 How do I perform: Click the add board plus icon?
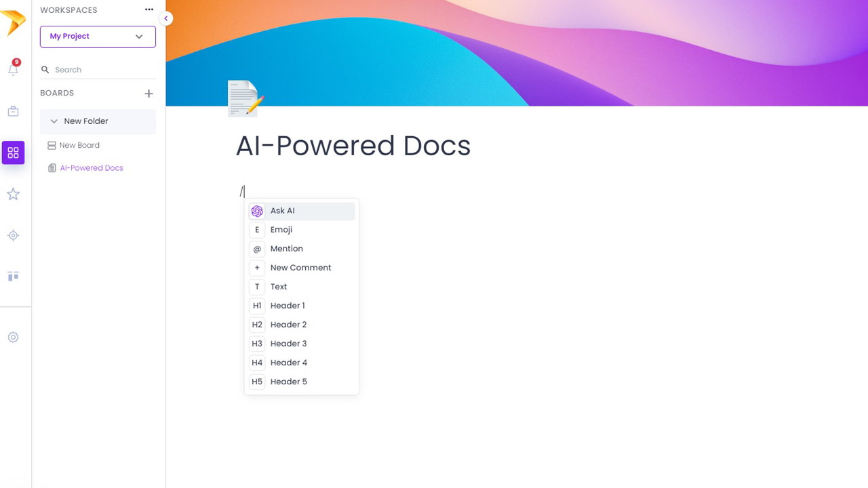149,94
